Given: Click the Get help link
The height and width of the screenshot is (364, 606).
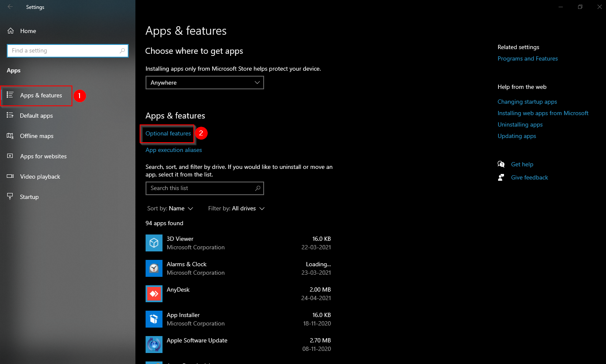Looking at the screenshot, I should tap(522, 164).
